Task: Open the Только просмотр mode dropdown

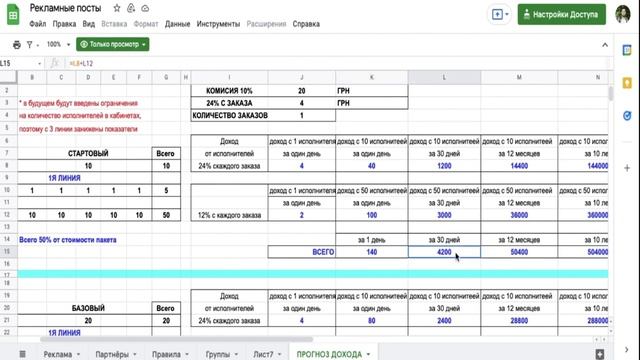Action: (113, 44)
